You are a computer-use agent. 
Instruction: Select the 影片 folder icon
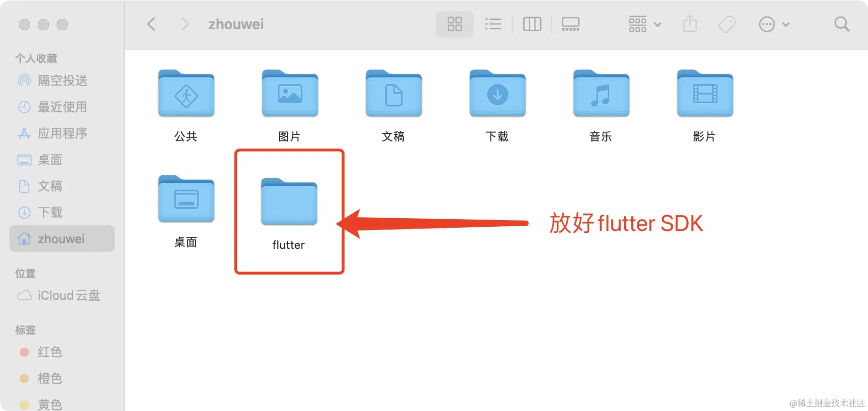[705, 93]
